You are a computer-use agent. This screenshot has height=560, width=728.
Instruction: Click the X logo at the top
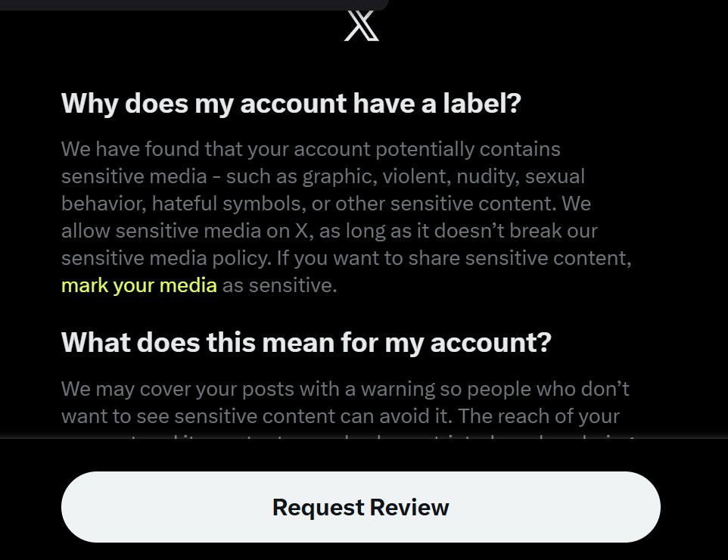coord(361,26)
